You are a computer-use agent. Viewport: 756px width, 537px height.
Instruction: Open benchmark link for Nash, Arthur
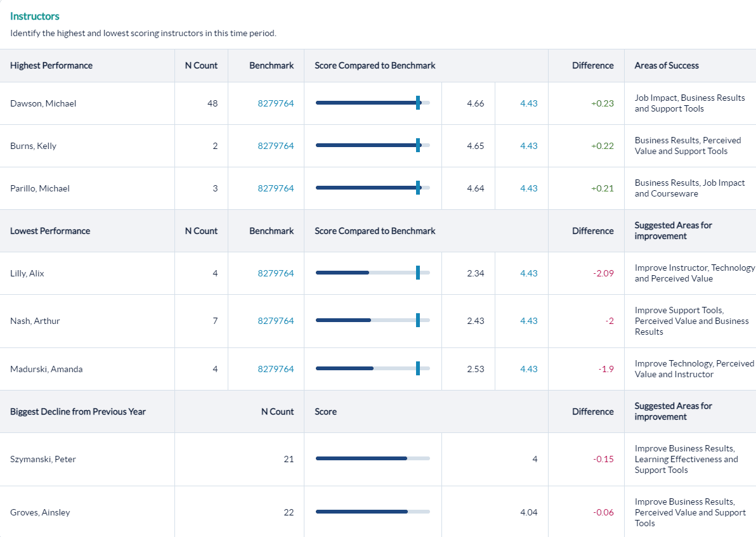click(x=275, y=321)
